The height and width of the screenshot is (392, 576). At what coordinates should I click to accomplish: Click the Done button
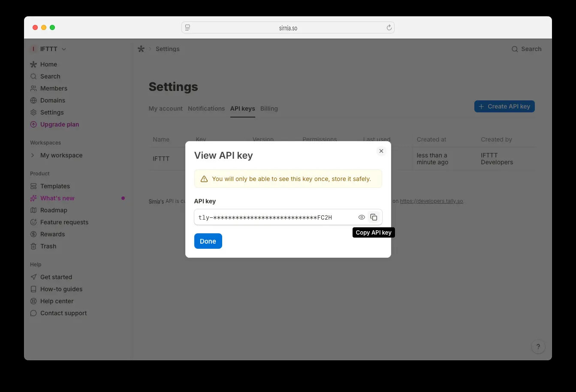(208, 241)
